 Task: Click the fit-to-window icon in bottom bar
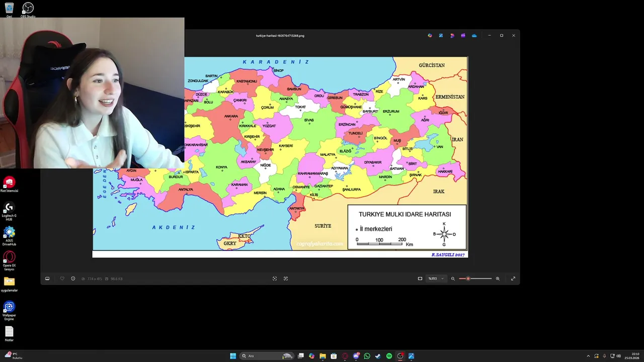click(275, 279)
